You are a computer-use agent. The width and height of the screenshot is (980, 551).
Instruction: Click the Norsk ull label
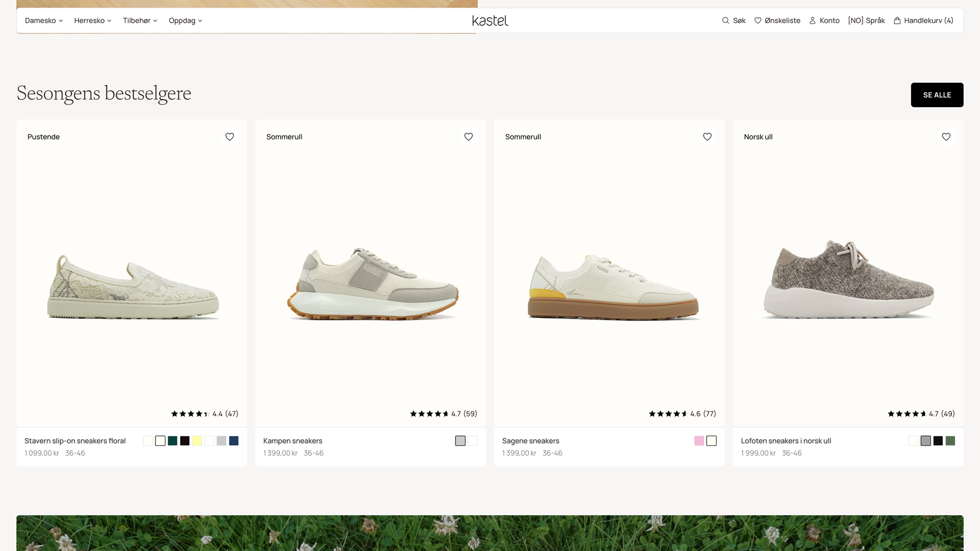(x=758, y=137)
